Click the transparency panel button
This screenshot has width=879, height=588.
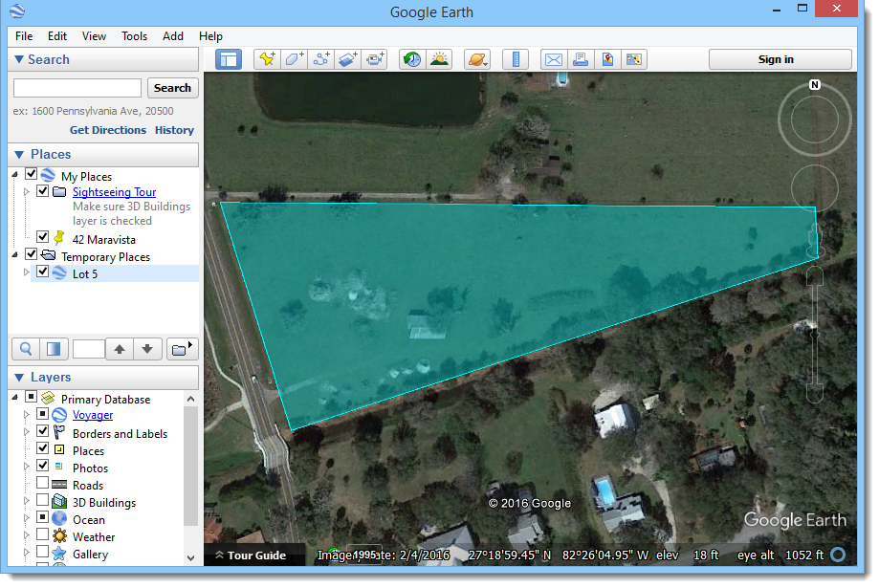tap(54, 349)
